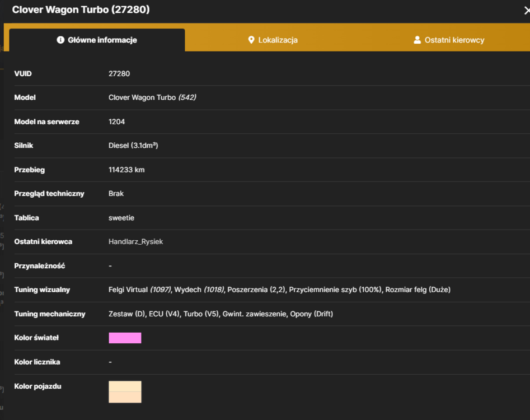Click Przyciemnienie szyb (100%) entry

(335, 290)
